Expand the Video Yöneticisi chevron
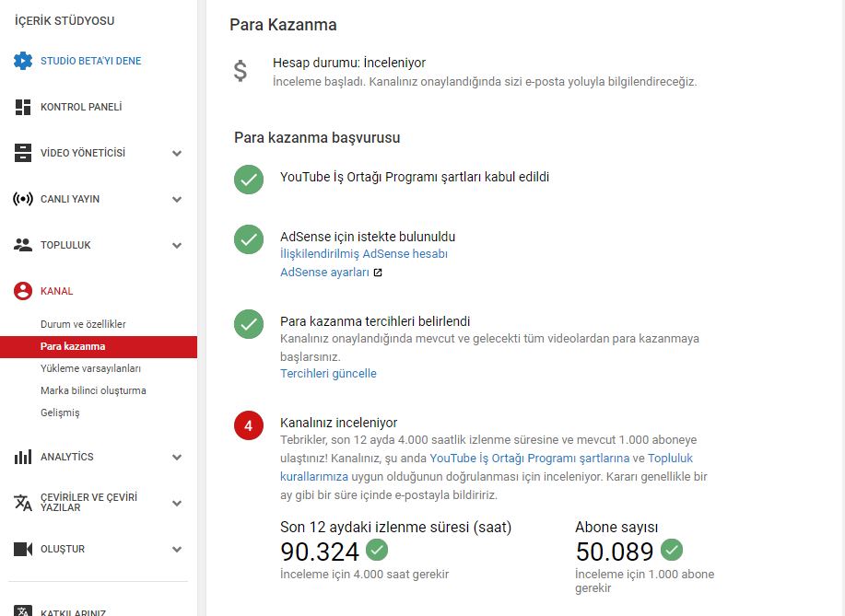Image resolution: width=845 pixels, height=616 pixels. pos(177,154)
